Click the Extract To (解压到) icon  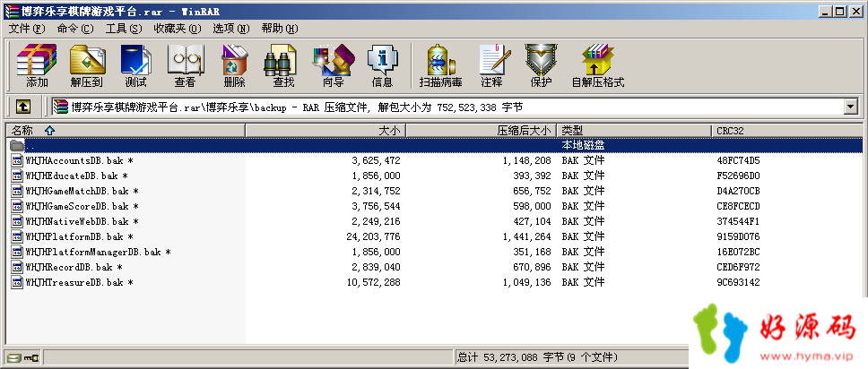(86, 65)
